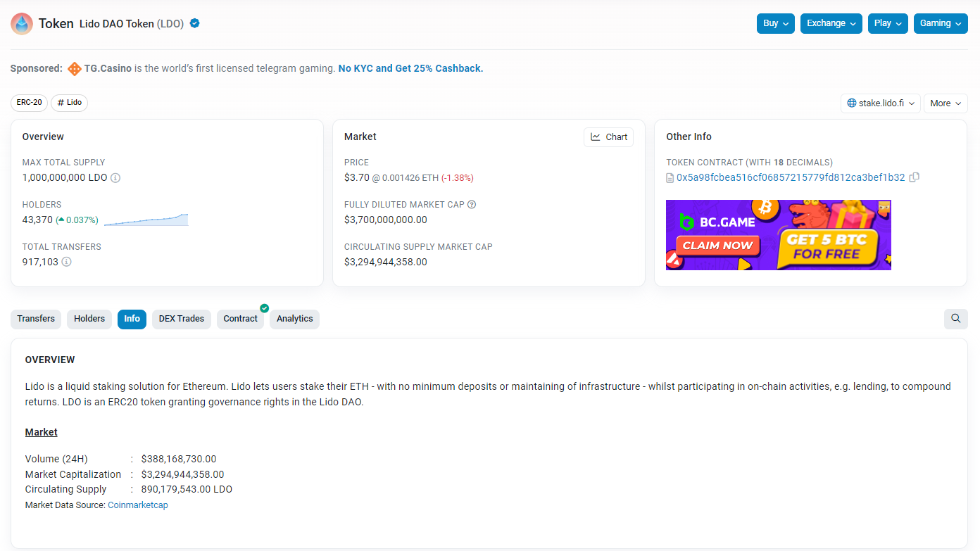
Task: Open the verified Contract tab
Action: point(240,319)
